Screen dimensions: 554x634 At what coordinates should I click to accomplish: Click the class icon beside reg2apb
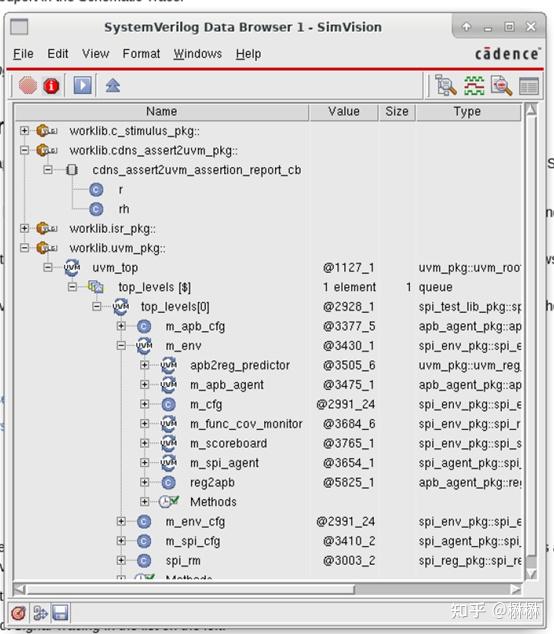click(169, 482)
